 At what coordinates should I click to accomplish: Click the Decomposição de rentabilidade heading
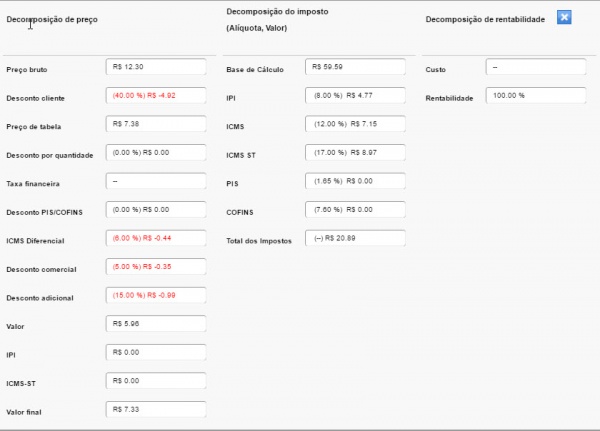pos(485,20)
